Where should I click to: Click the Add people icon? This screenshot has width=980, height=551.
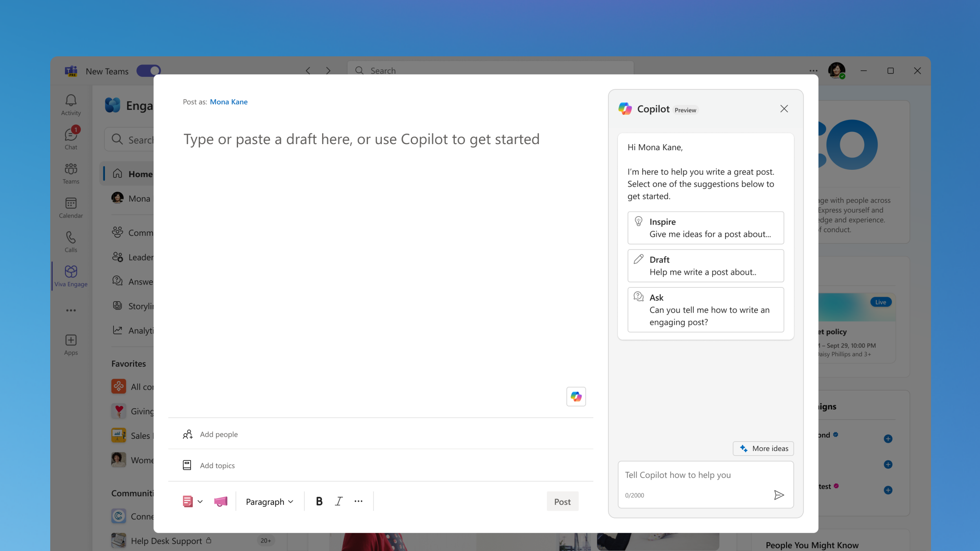point(188,434)
